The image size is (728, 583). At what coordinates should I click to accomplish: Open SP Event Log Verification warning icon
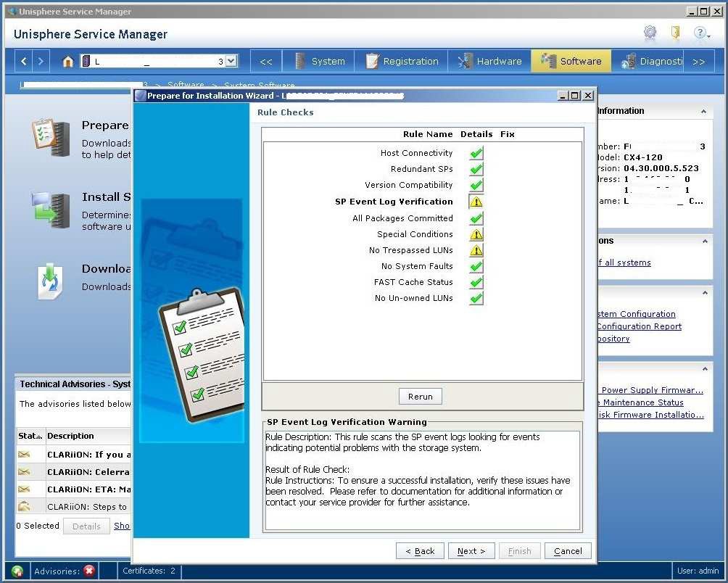pyautogui.click(x=476, y=202)
